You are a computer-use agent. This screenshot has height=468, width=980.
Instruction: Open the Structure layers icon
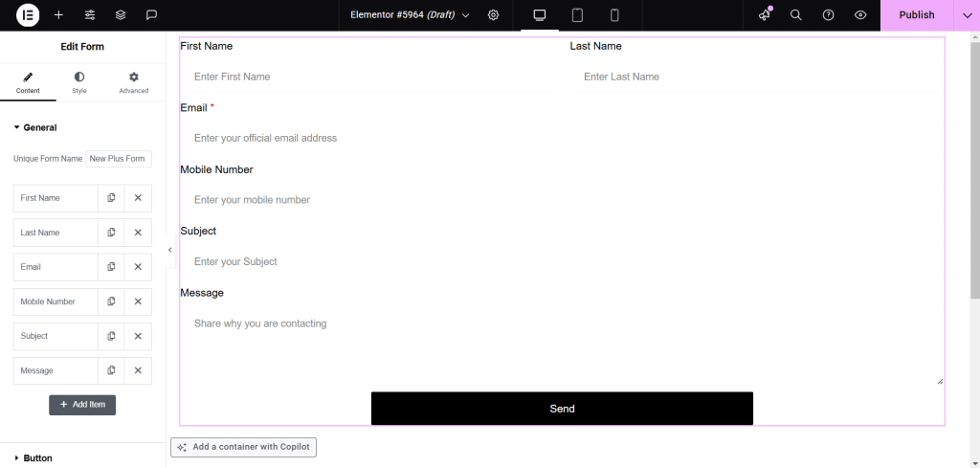121,15
